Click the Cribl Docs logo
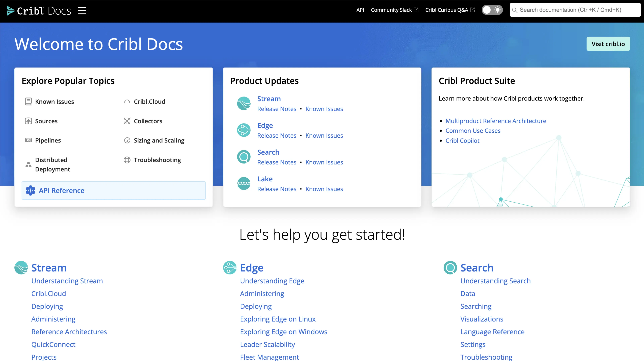 (39, 11)
